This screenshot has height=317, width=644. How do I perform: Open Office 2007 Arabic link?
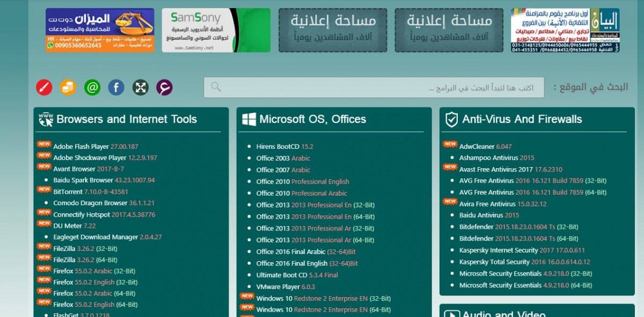pyautogui.click(x=283, y=170)
